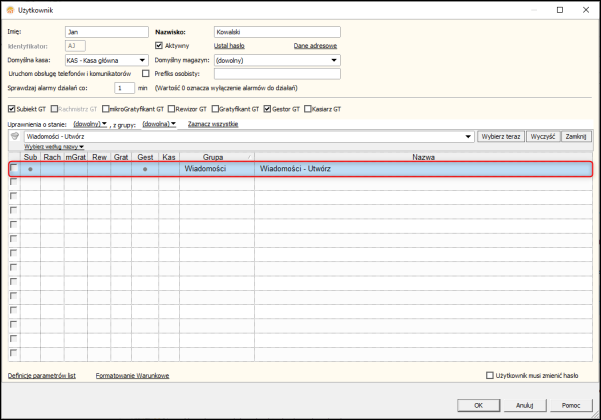This screenshot has width=601, height=420.
Task: Toggle the Gratyfikant GT checkbox
Action: pyautogui.click(x=215, y=109)
